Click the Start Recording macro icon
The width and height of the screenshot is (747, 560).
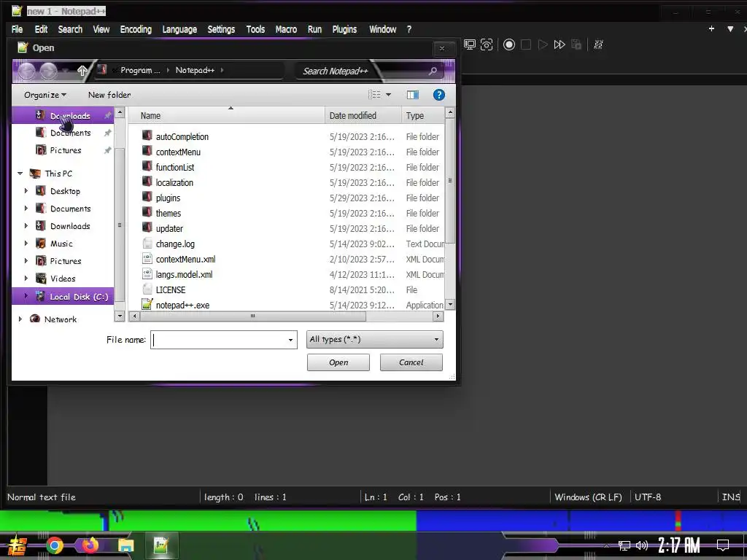point(508,44)
